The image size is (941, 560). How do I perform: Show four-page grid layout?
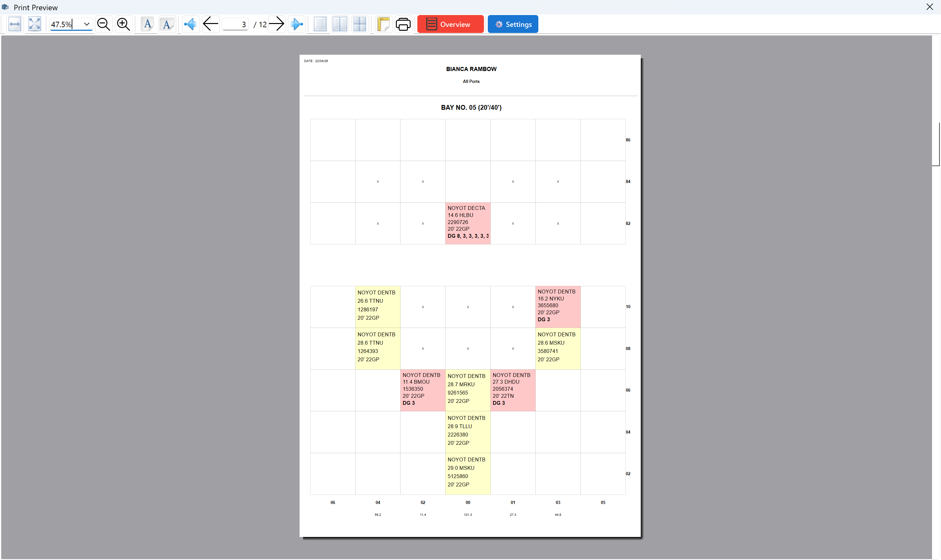click(x=360, y=24)
